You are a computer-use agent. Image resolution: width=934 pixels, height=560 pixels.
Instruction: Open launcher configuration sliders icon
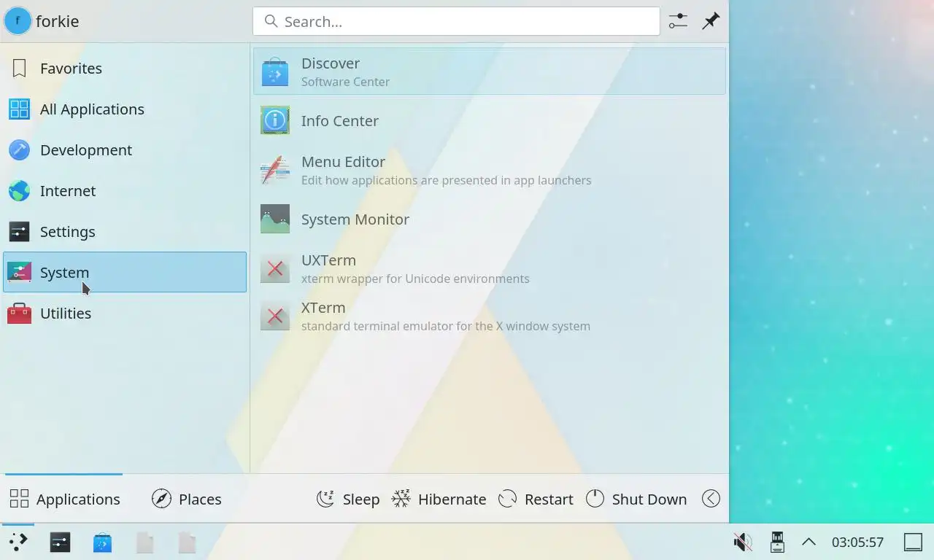click(678, 21)
